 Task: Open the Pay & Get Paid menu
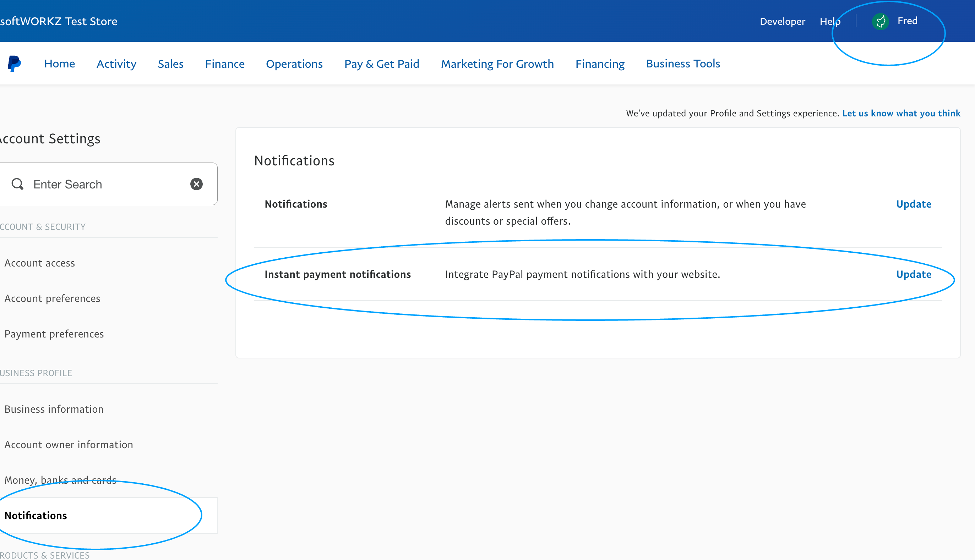382,64
